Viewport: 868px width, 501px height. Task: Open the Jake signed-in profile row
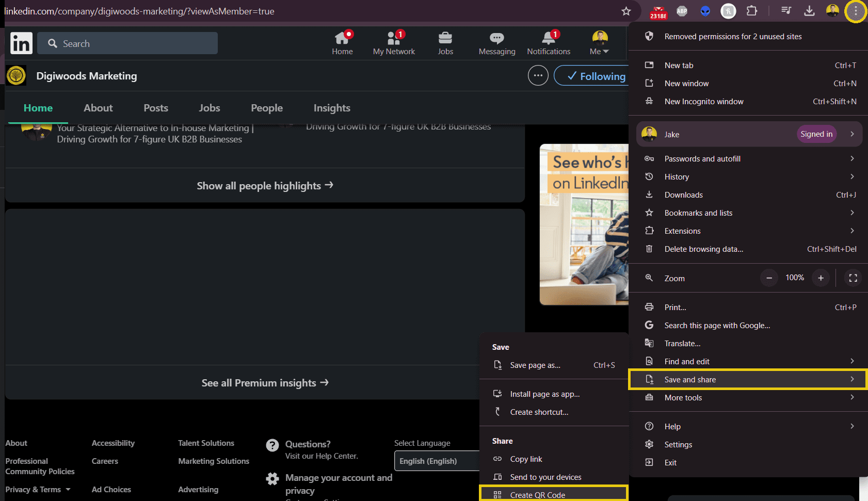tap(749, 134)
